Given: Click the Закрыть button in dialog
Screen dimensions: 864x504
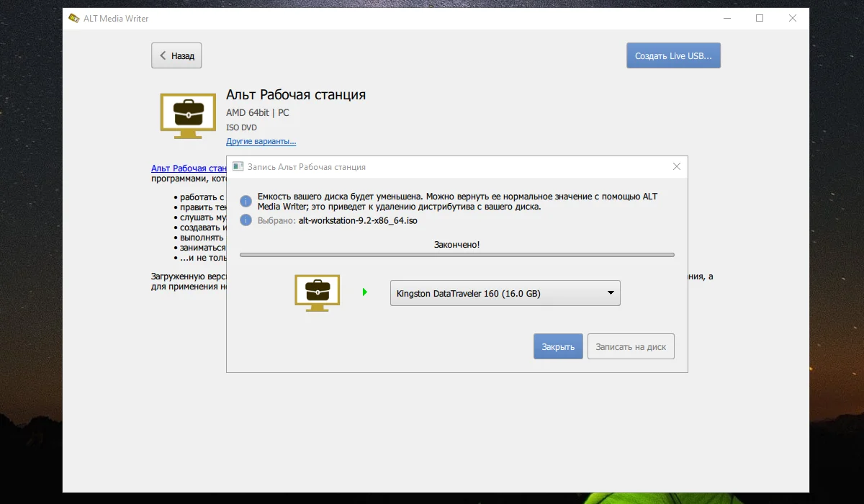Looking at the screenshot, I should click(x=558, y=346).
